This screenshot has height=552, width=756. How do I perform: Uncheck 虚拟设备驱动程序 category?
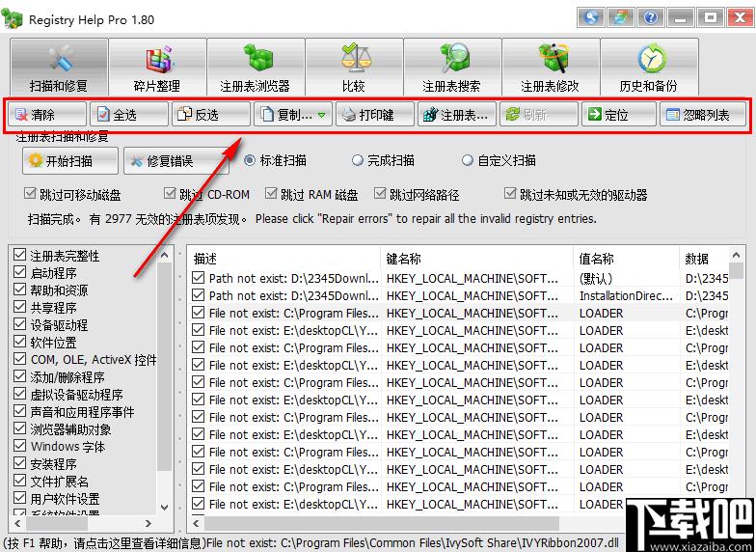tap(19, 394)
